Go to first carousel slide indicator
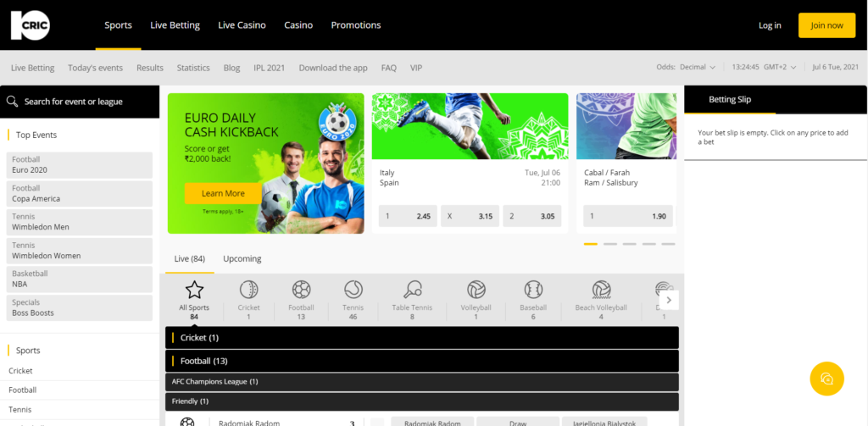 (x=591, y=244)
